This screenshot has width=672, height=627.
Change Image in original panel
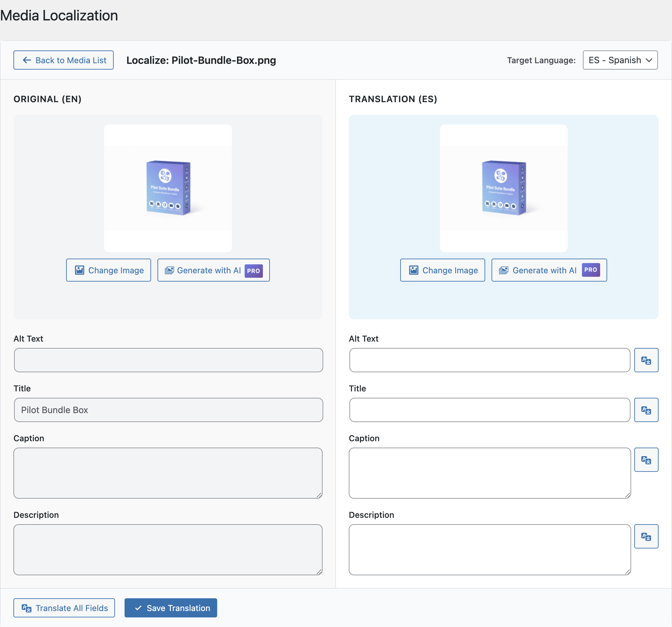(x=109, y=270)
